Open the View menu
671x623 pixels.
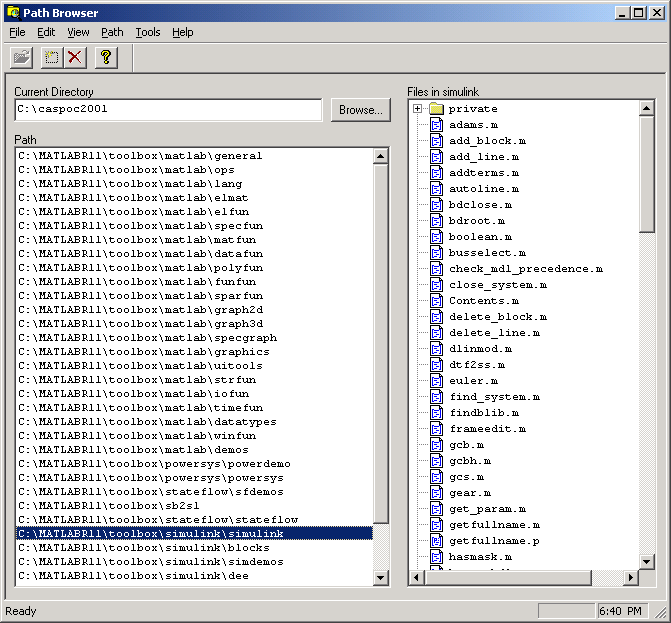pyautogui.click(x=78, y=33)
